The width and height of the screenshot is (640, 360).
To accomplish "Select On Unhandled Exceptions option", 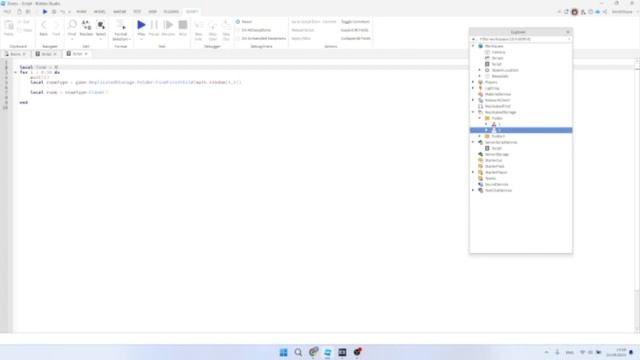I will tap(261, 38).
